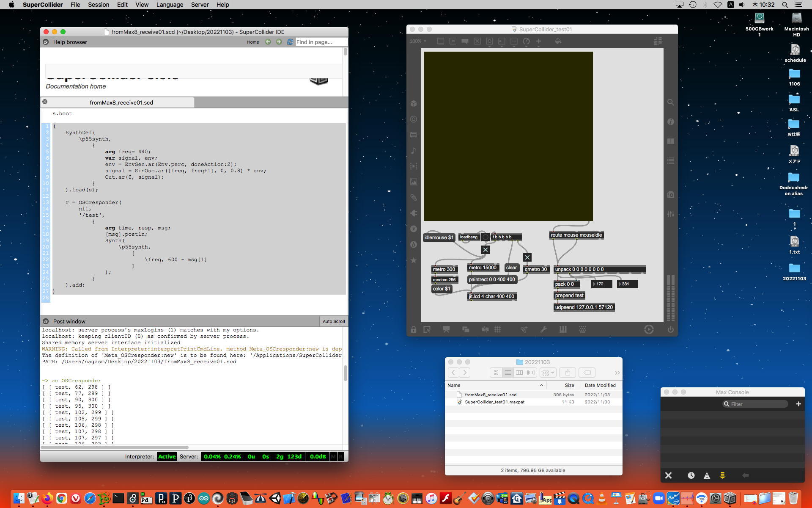The width and height of the screenshot is (812, 508).
Task: Click the audio on/off power icon
Action: pyautogui.click(x=671, y=329)
